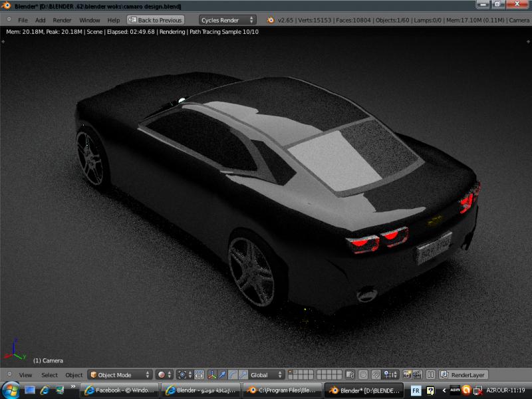Open the Cycles Render engine dropdown
The width and height of the screenshot is (532, 399).
coord(228,20)
